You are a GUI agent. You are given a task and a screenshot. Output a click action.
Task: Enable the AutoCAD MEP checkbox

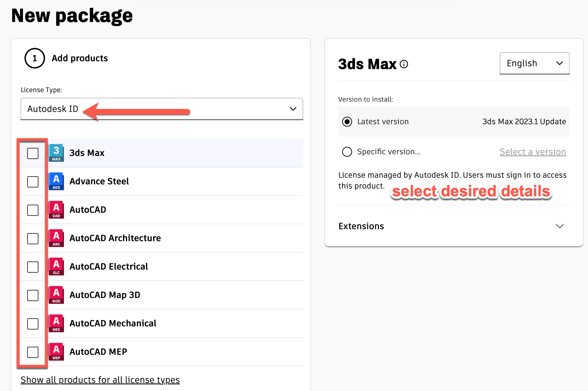(x=33, y=352)
